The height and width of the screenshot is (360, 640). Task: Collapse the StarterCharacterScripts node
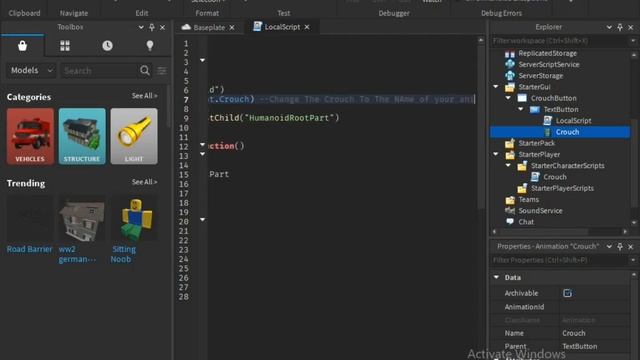click(508, 165)
